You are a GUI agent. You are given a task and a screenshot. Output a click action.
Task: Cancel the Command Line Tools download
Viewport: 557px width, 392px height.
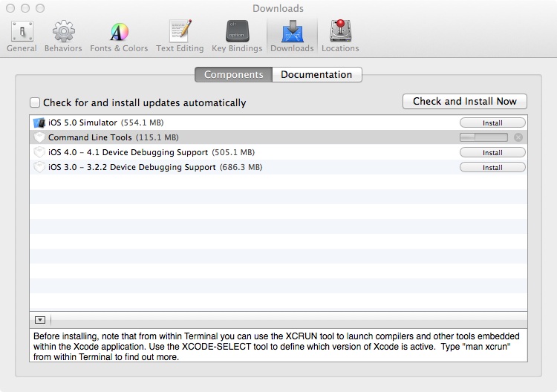[518, 137]
